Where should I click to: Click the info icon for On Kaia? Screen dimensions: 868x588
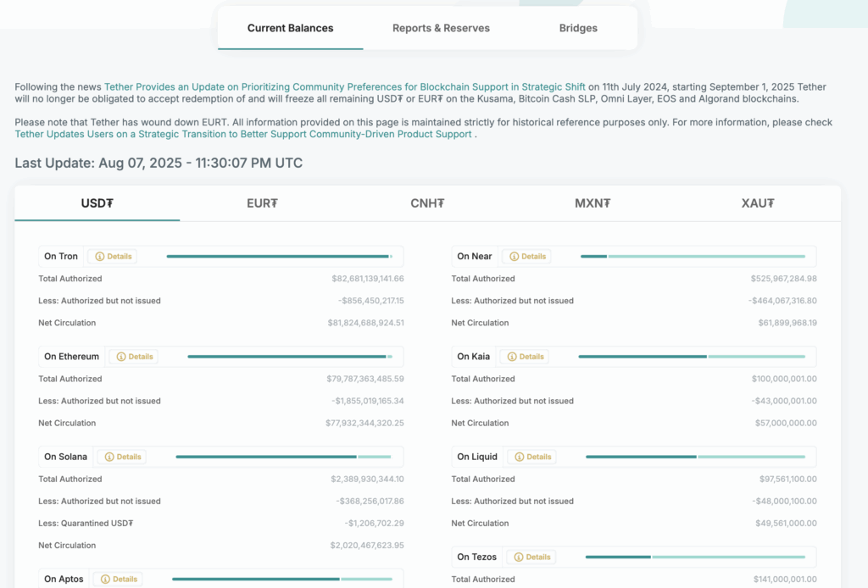512,357
